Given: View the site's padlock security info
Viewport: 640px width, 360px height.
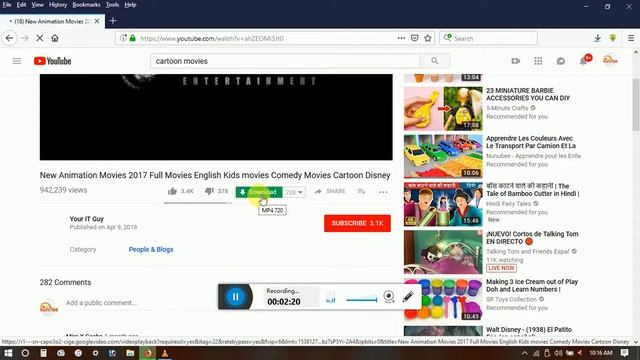Looking at the screenshot, I should 133,38.
